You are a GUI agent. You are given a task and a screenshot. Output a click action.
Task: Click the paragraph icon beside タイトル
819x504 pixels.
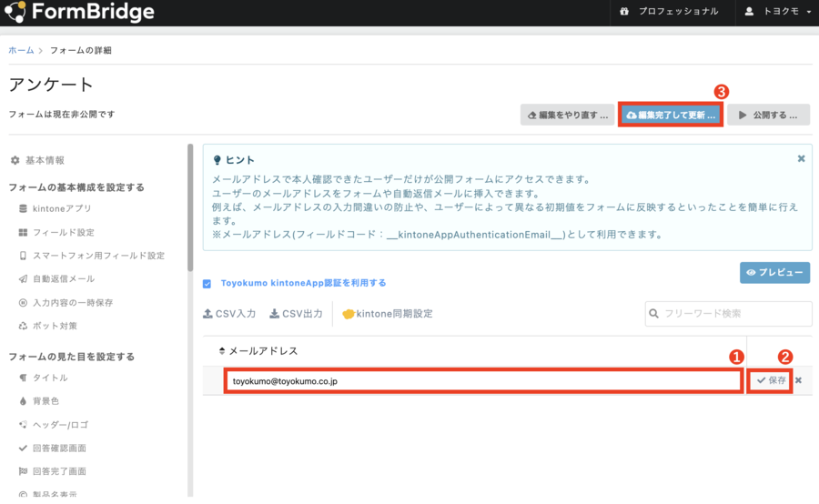pos(23,378)
